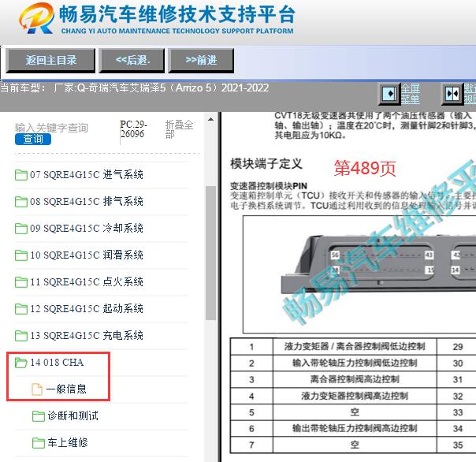
Task: Click the 模块端子定义 heading
Action: (266, 164)
